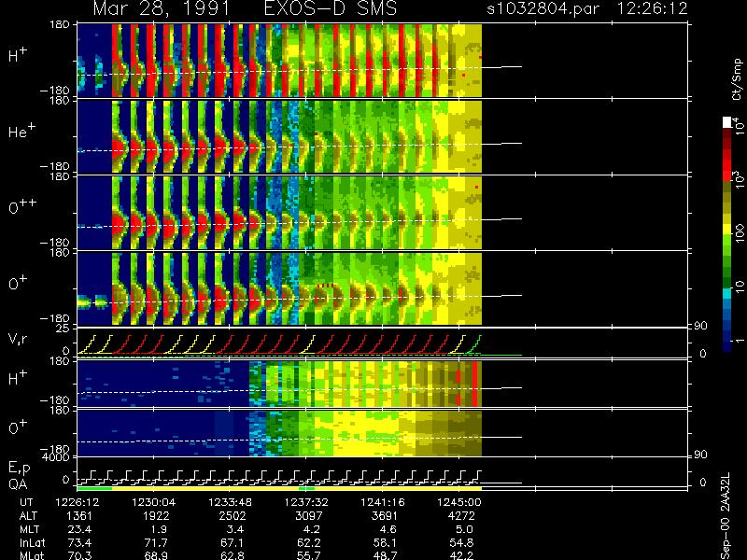Select the "InLat" row header
747x560 pixels.
33,542
